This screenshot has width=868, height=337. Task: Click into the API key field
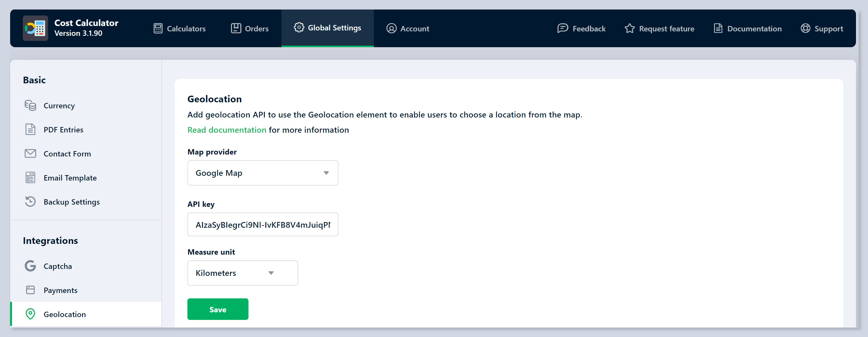tap(262, 225)
